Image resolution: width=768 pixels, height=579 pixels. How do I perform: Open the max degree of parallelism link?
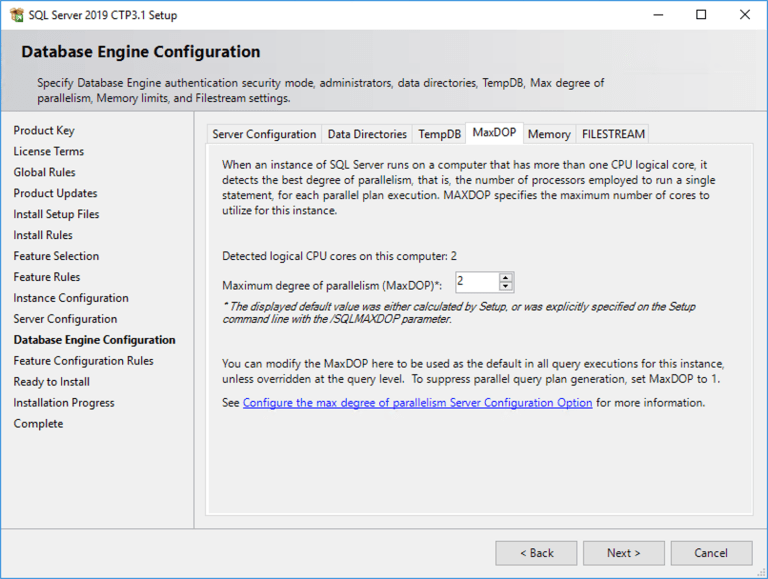tap(417, 403)
